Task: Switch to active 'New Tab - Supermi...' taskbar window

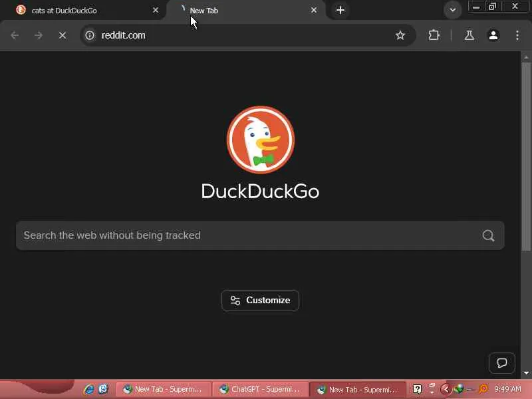Action: point(357,389)
